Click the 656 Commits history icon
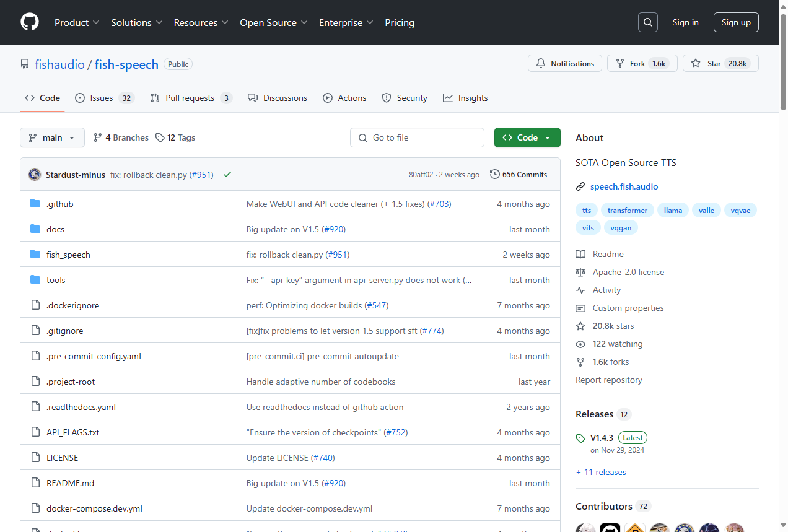This screenshot has height=532, width=788. coord(494,175)
